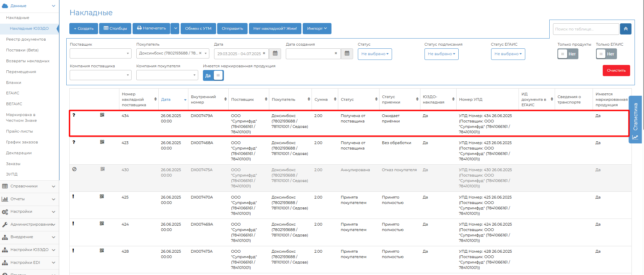This screenshot has width=644, height=275.
Task: Click the calendar icon next to Дата range
Action: 275,54
